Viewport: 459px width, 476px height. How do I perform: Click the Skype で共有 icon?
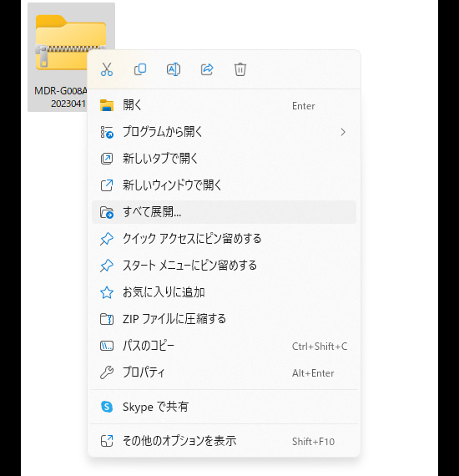click(x=107, y=407)
